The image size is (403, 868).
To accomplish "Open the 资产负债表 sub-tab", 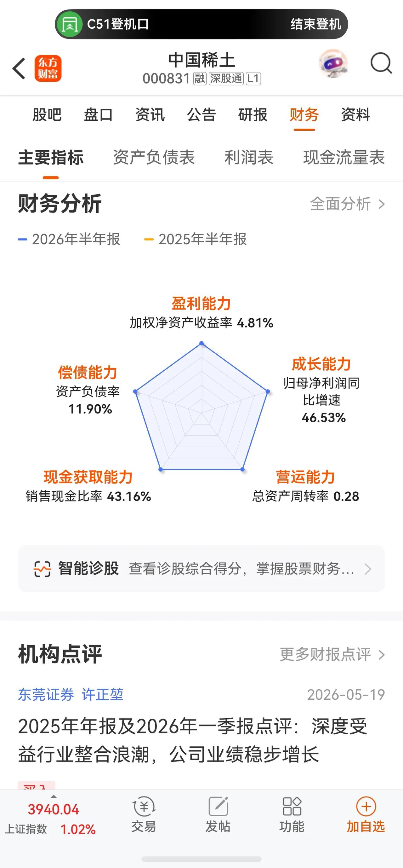I will tap(154, 157).
